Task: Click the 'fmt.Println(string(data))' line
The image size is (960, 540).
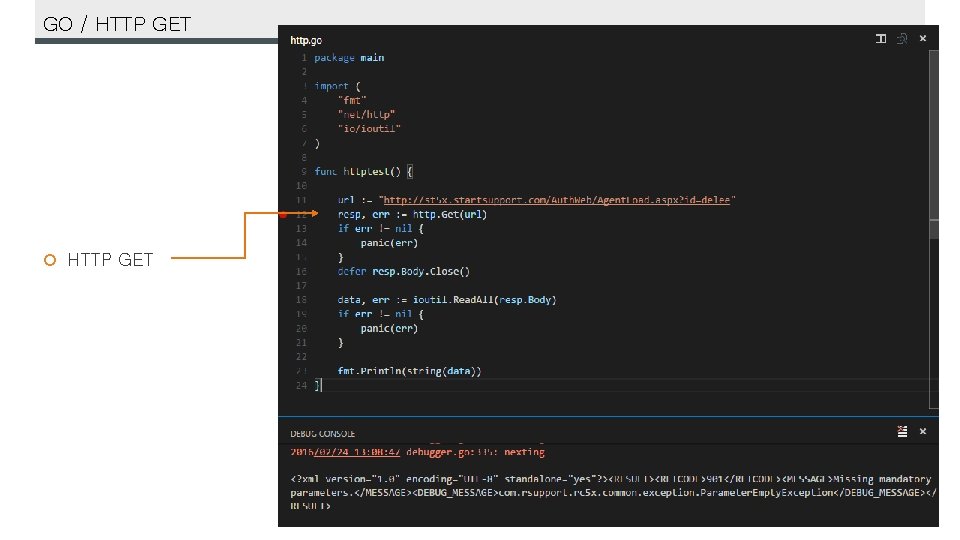Action: (410, 371)
